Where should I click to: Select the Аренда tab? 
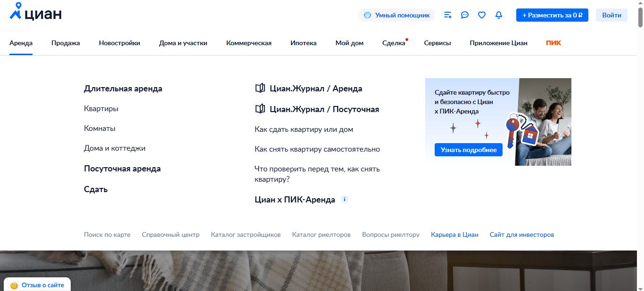click(21, 43)
